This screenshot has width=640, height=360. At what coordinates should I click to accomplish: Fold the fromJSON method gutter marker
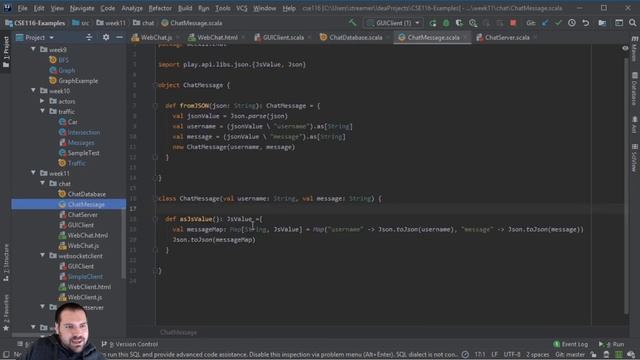coord(155,106)
